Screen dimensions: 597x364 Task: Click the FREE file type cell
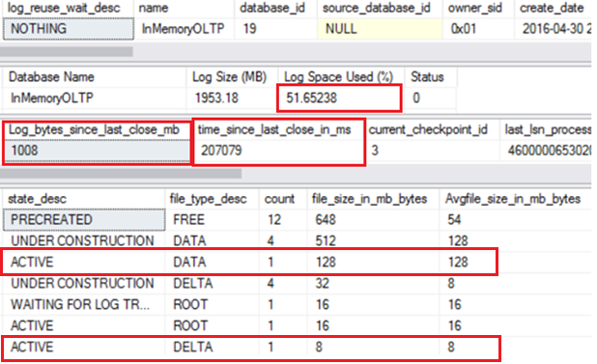pyautogui.click(x=188, y=220)
